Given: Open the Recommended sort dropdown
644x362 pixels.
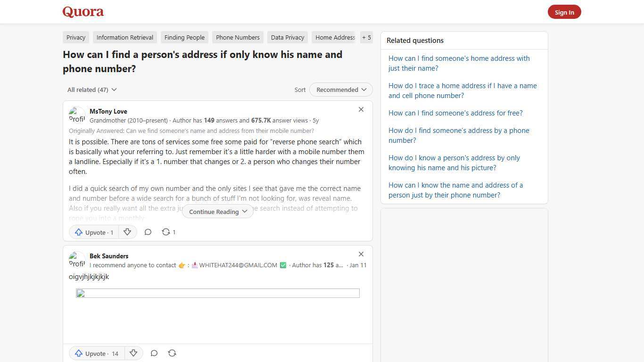Looking at the screenshot, I should pos(341,90).
